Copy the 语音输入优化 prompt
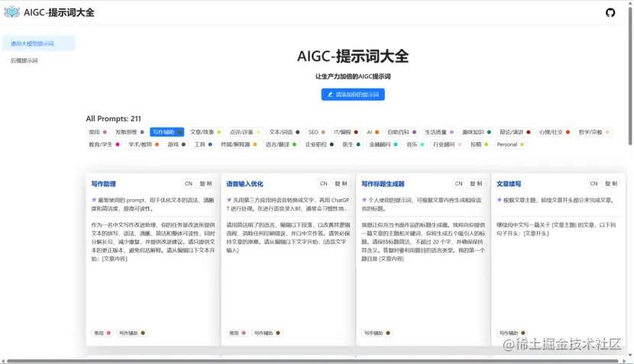 coord(341,183)
